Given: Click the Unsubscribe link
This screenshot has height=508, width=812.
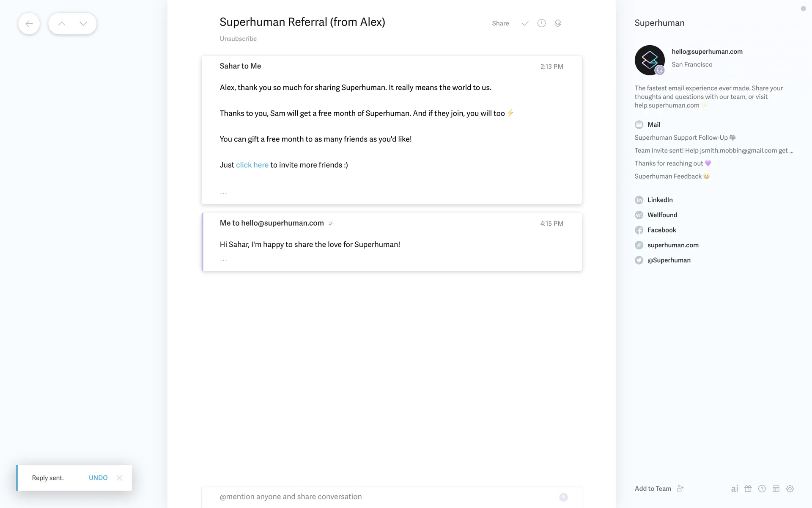Looking at the screenshot, I should 238,39.
